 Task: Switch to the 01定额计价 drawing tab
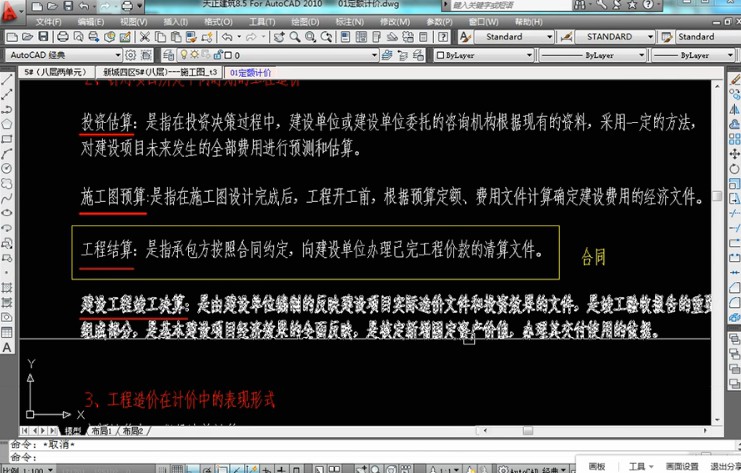click(250, 73)
